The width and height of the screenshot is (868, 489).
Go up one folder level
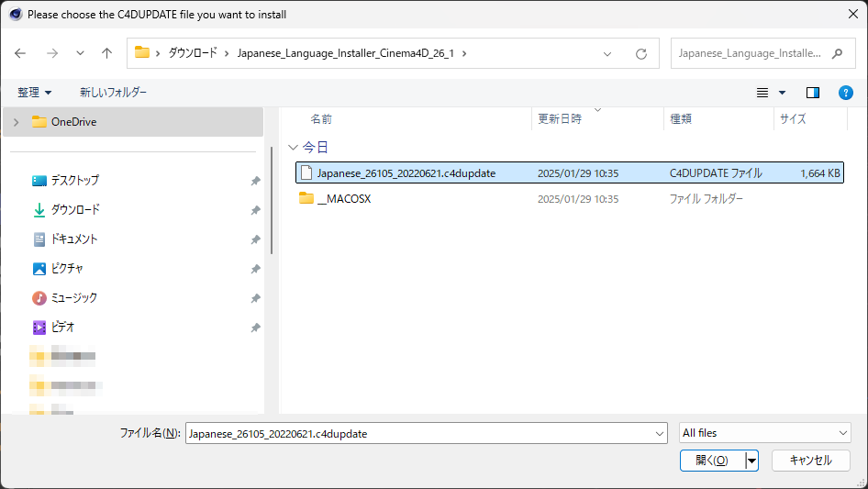[106, 53]
